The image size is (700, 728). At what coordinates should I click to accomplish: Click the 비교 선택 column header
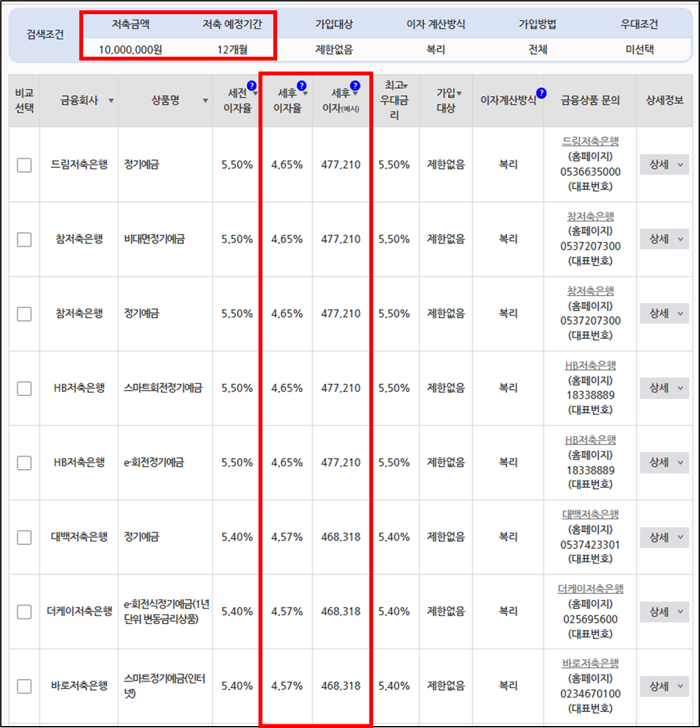tap(24, 101)
